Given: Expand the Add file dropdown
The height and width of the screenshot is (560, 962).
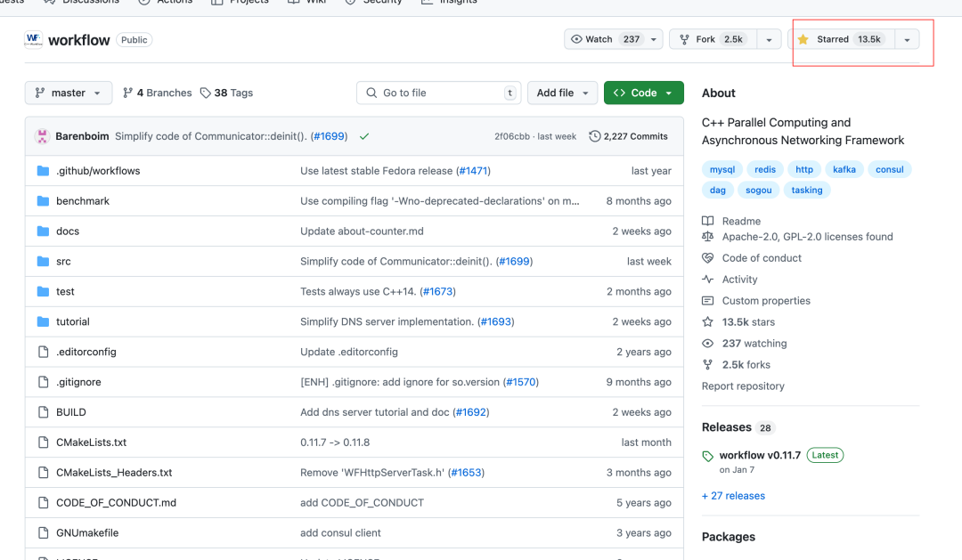Looking at the screenshot, I should pyautogui.click(x=563, y=93).
